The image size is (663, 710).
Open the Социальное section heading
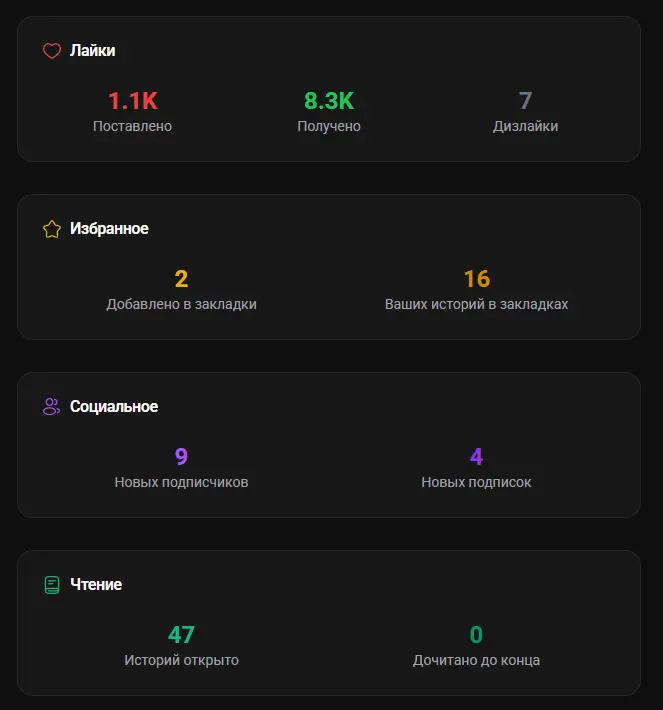click(114, 407)
